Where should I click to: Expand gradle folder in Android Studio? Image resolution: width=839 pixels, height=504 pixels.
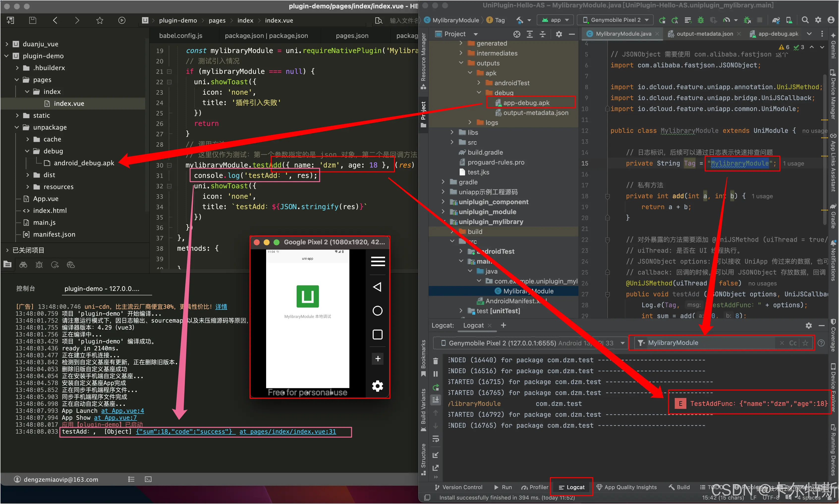click(x=443, y=182)
